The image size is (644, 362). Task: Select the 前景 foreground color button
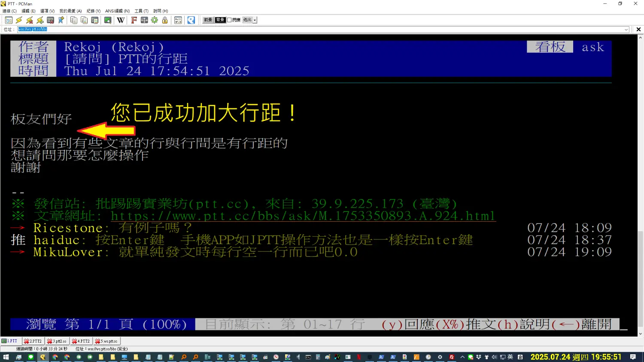pyautogui.click(x=208, y=20)
